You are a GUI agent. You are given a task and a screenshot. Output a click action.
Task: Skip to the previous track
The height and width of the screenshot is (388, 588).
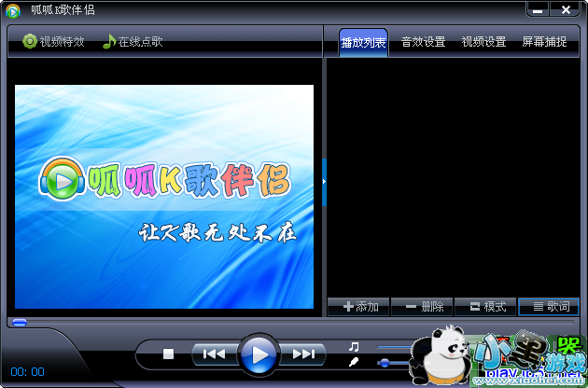(215, 353)
